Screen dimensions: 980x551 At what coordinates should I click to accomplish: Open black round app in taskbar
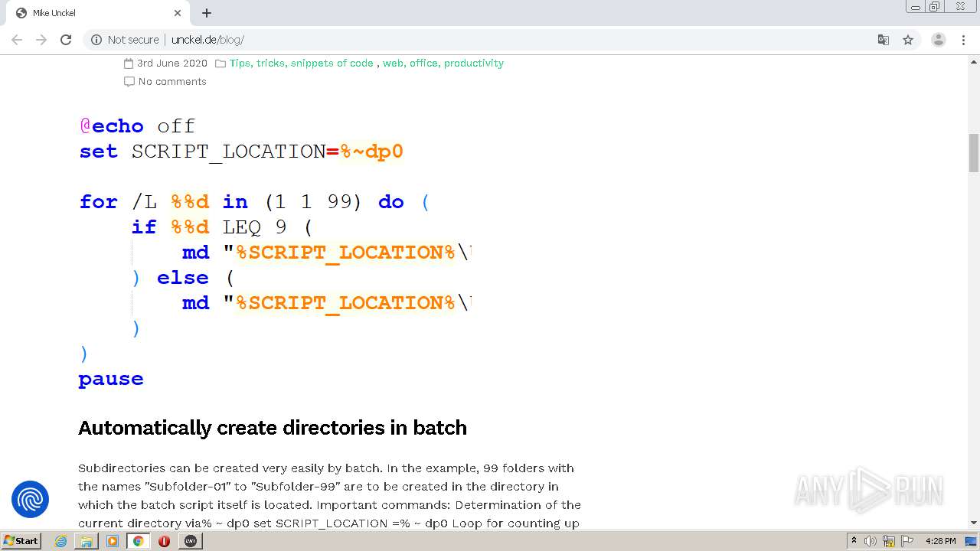tap(191, 541)
